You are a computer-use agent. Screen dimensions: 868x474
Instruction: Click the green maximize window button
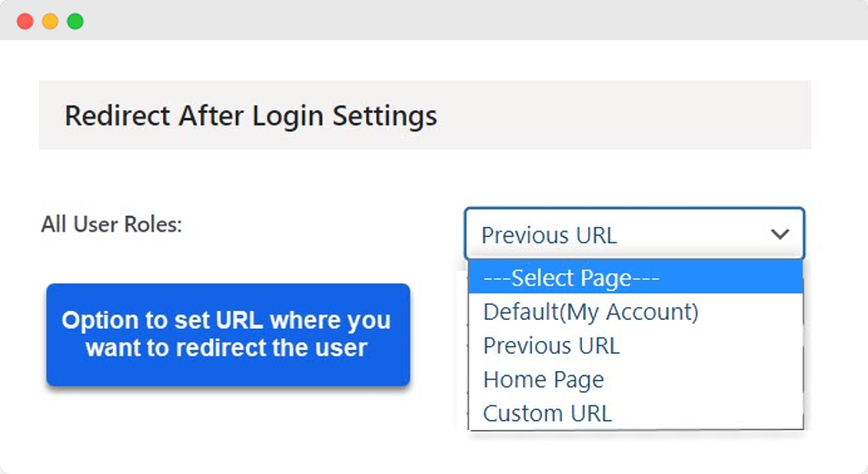[76, 21]
